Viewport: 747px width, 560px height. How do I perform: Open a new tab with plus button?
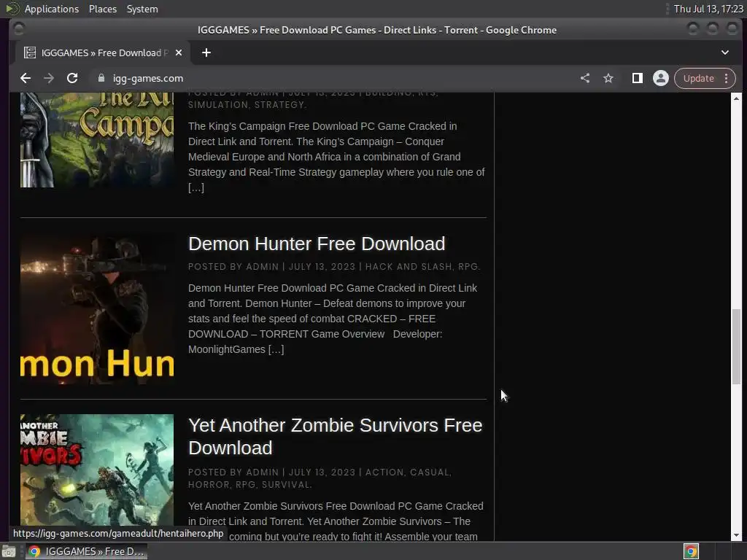tap(206, 52)
